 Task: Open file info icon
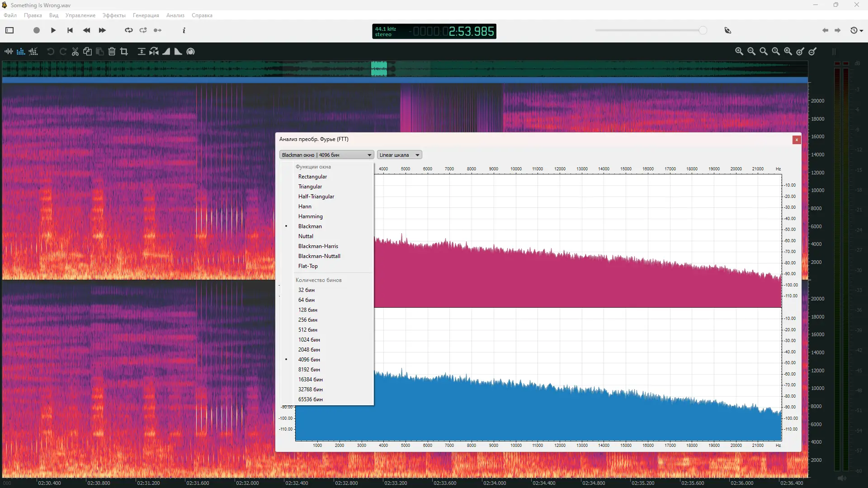[x=184, y=30]
